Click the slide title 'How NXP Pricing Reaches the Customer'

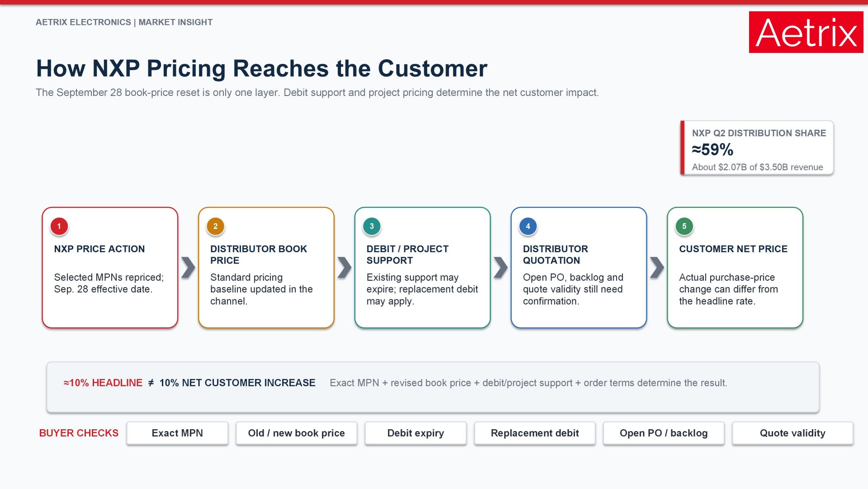[261, 69]
